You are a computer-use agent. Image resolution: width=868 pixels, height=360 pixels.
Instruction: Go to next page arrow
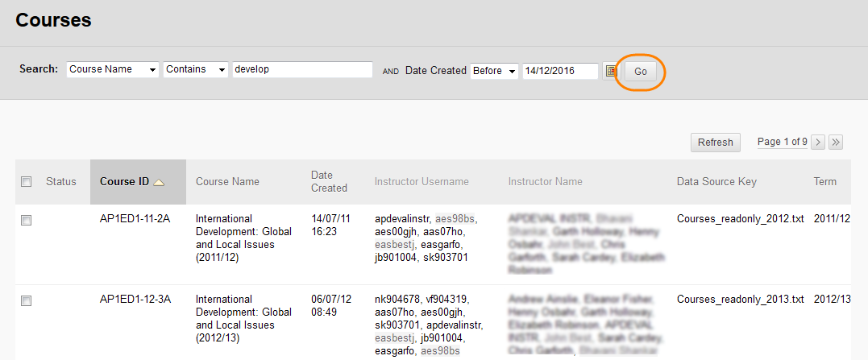coord(817,143)
